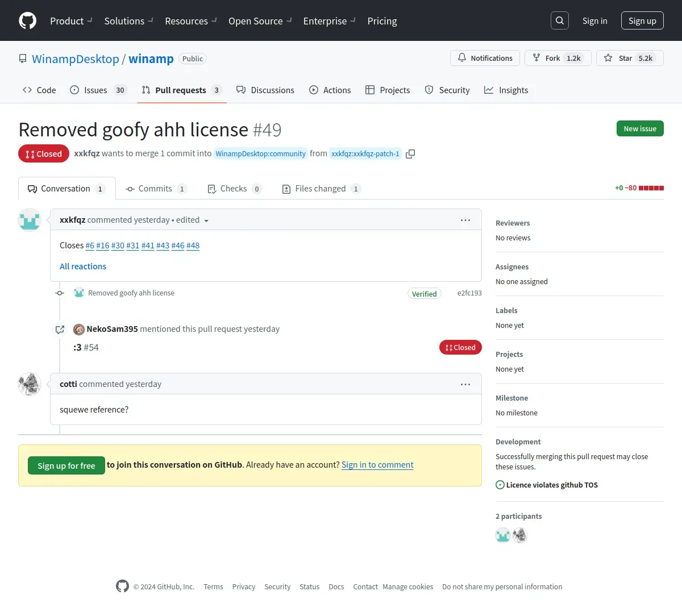The width and height of the screenshot is (682, 616).
Task: Open the WinampDesktop owner link
Action: pos(76,59)
